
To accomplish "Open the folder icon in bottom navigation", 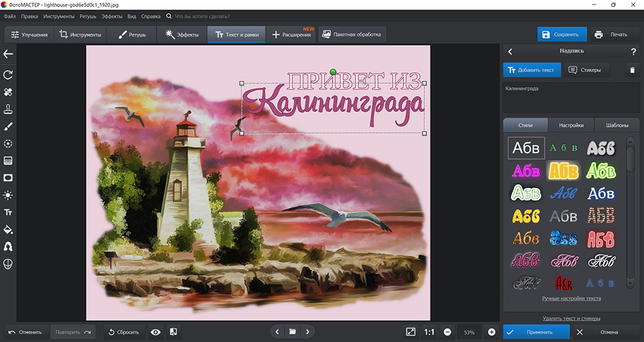I will 292,332.
